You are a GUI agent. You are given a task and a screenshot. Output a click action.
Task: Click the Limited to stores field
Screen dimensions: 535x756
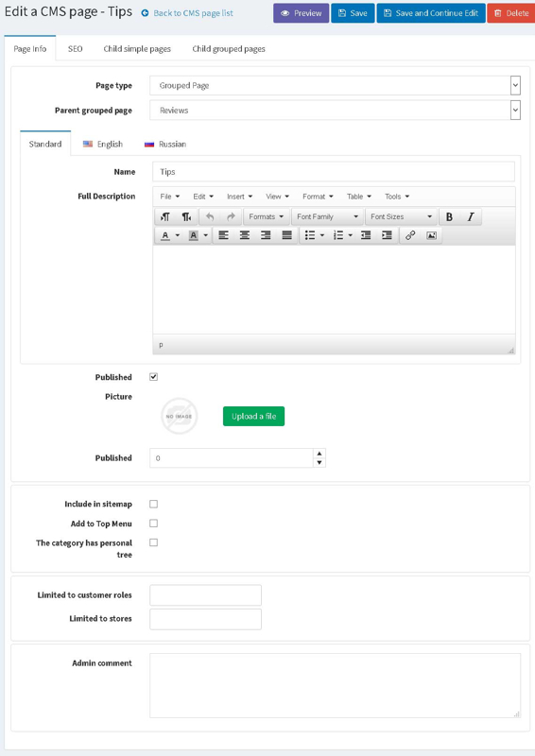coord(205,619)
